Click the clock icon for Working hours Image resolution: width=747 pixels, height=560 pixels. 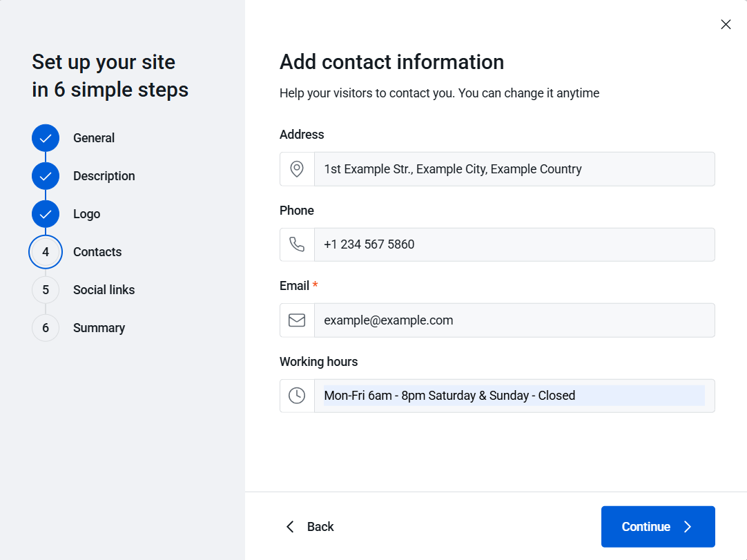(297, 396)
